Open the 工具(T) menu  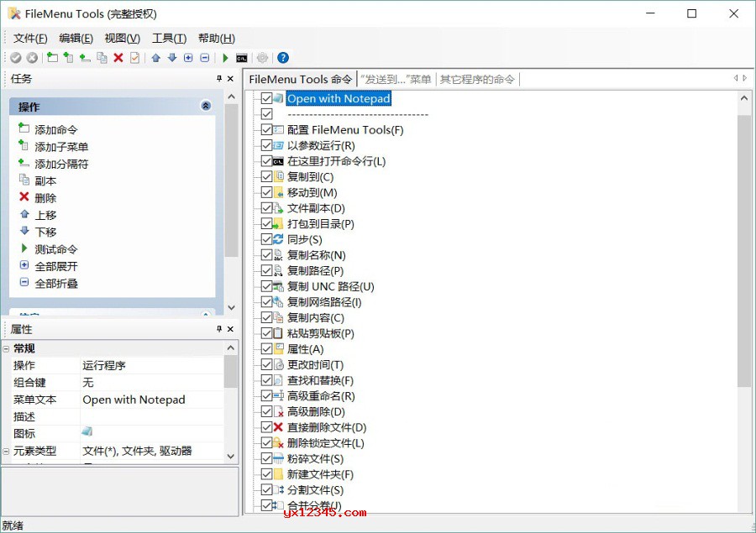(x=169, y=39)
